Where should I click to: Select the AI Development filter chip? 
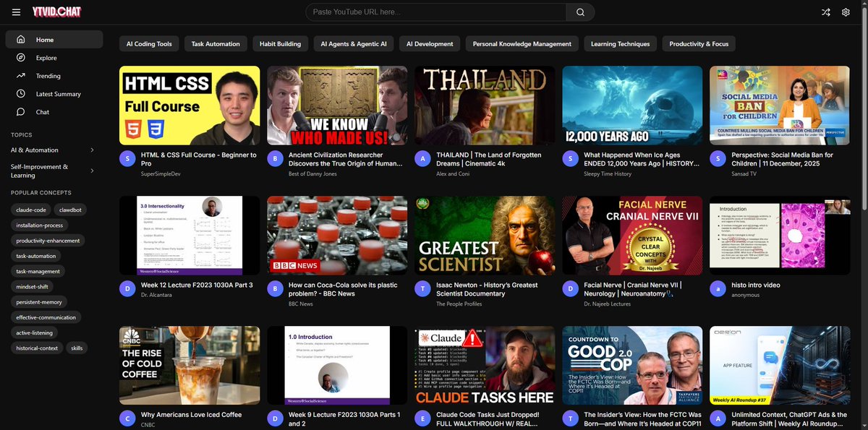click(430, 43)
